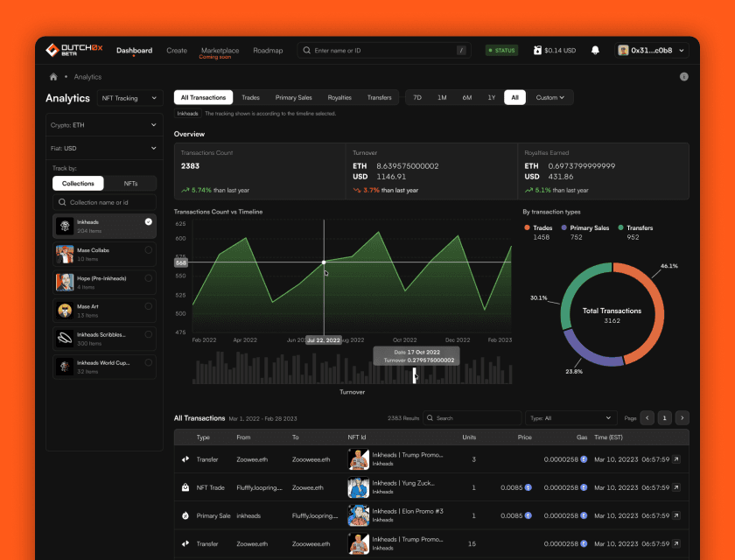This screenshot has height=560, width=735.
Task: Expand the Fiat: USD selector
Action: point(104,148)
